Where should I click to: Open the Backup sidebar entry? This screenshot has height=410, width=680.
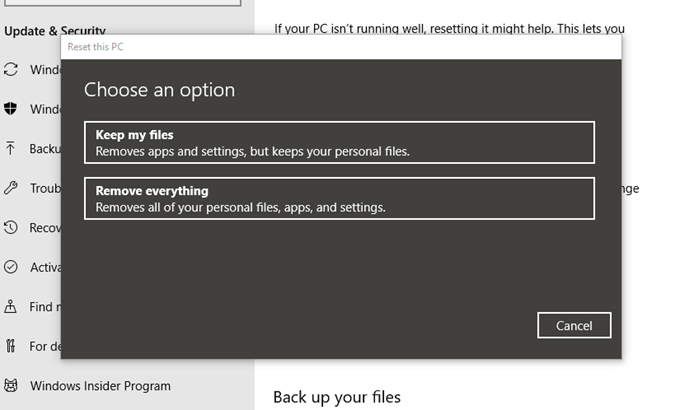pos(44,148)
